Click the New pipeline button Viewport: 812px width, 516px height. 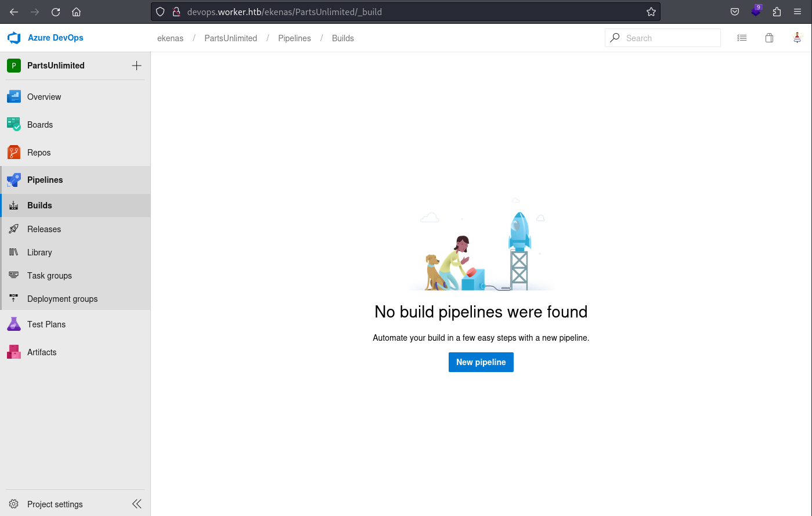481,362
